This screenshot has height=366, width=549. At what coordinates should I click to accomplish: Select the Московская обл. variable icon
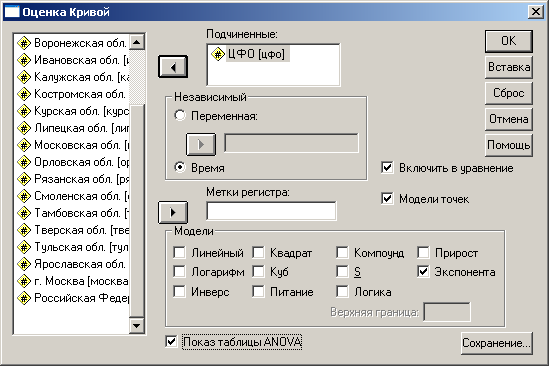tap(24, 145)
